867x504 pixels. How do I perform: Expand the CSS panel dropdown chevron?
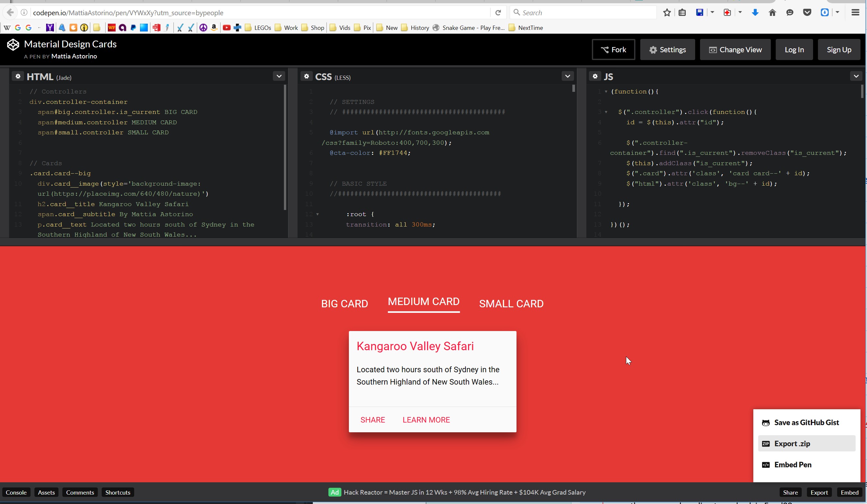point(568,76)
